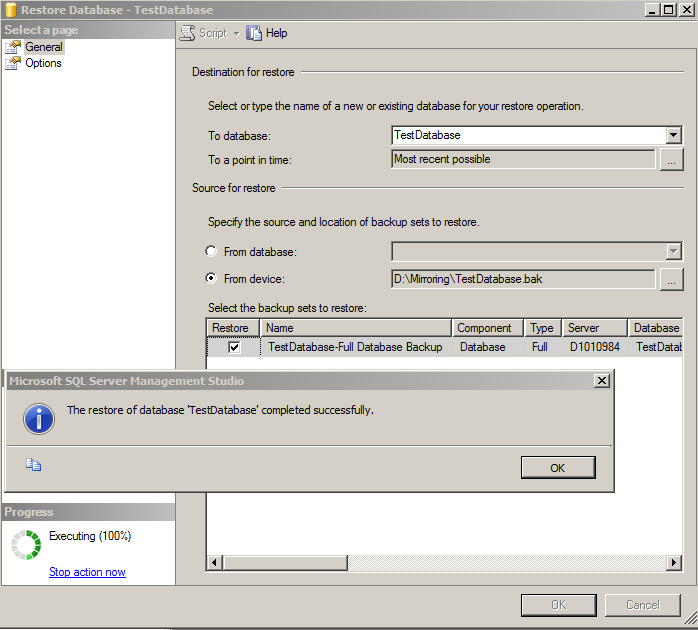
Task: Expand the From database dropdown
Action: pos(674,251)
